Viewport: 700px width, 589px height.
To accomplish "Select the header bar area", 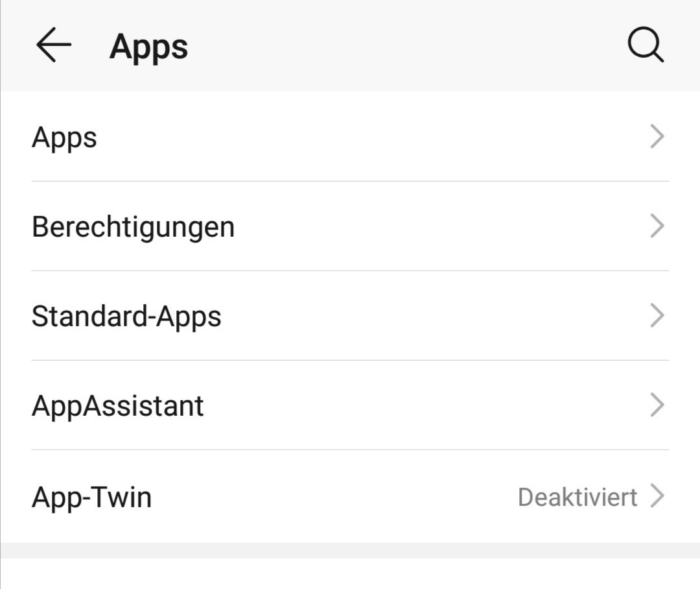I will 350,45.
